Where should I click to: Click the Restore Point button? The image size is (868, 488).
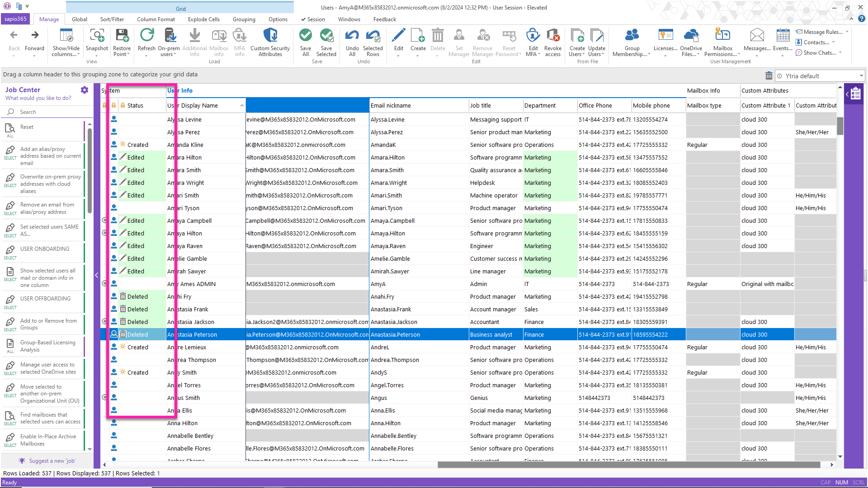coord(122,42)
